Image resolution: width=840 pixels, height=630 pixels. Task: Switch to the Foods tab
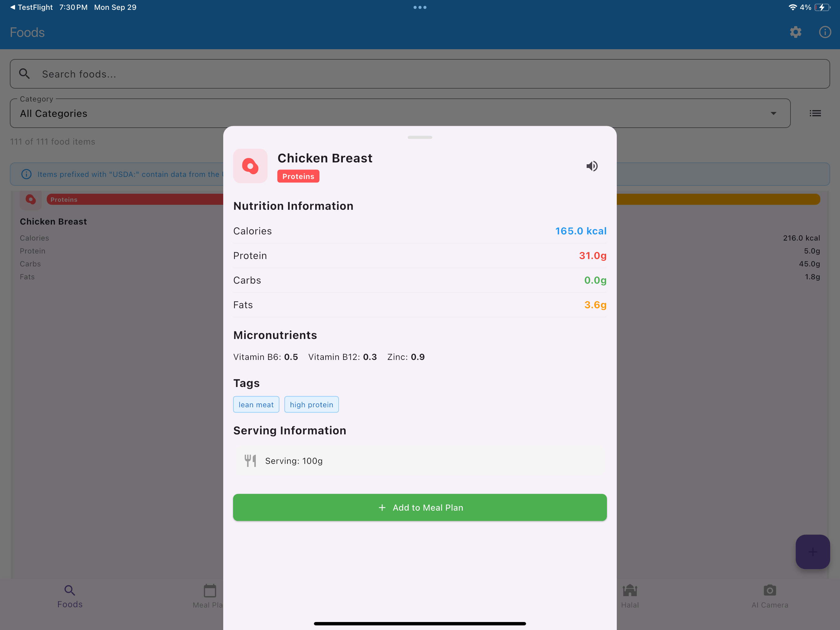pos(70,596)
